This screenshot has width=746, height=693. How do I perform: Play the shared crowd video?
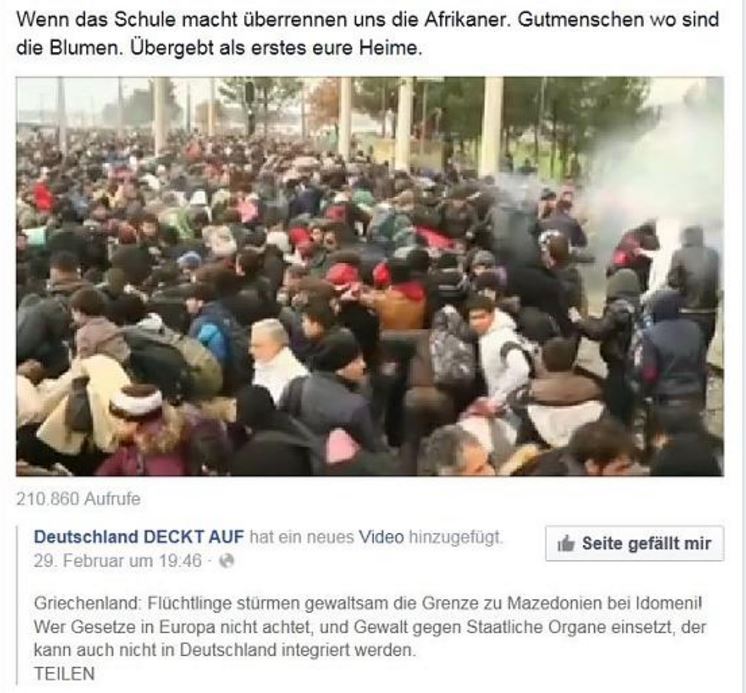point(370,276)
